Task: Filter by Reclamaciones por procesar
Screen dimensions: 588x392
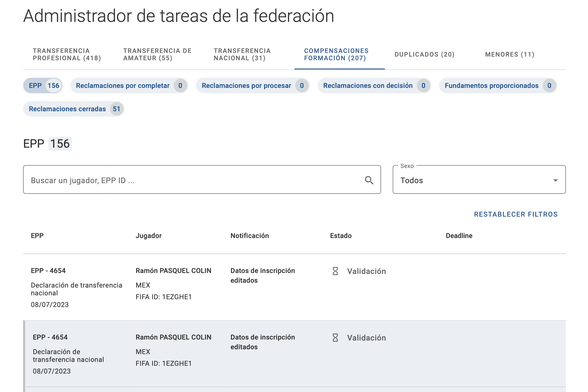Action: click(x=253, y=85)
